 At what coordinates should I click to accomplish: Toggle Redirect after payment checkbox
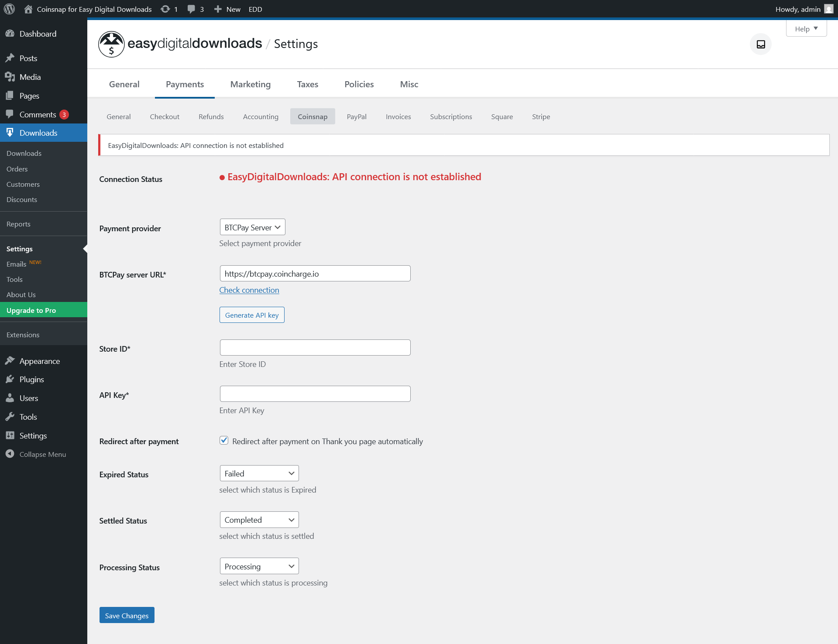click(x=224, y=441)
